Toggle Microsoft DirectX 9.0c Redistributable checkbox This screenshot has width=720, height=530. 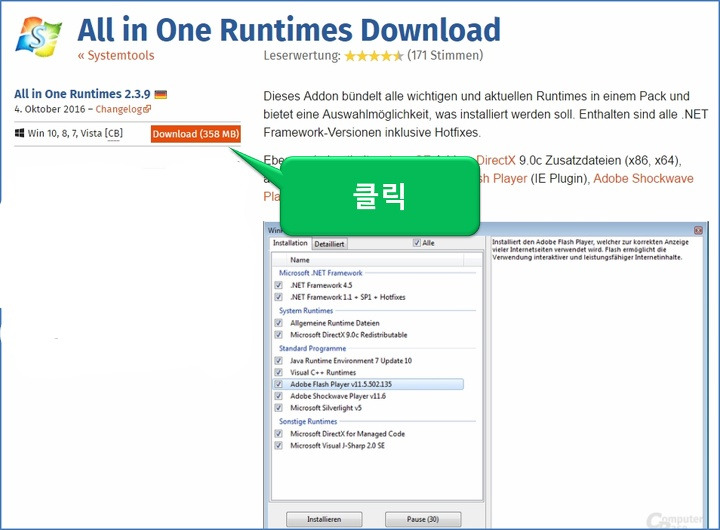278,335
